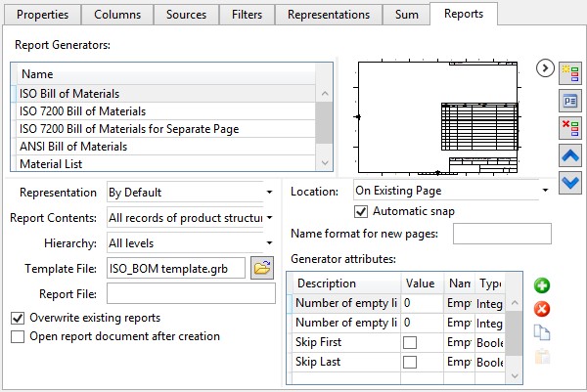Check the Skip First value box
Screen dimensions: 587x392
[410, 342]
